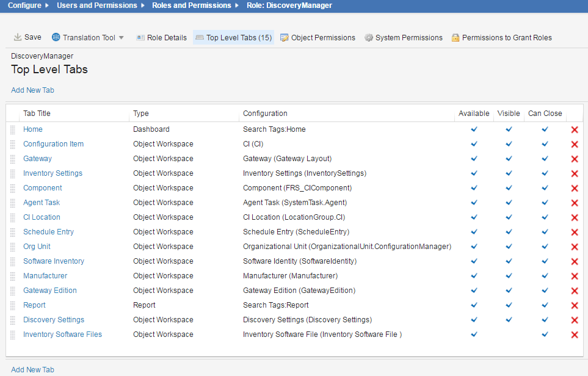Toggle Can Close checkmark for Agent Task
The height and width of the screenshot is (376, 588).
[x=545, y=202]
